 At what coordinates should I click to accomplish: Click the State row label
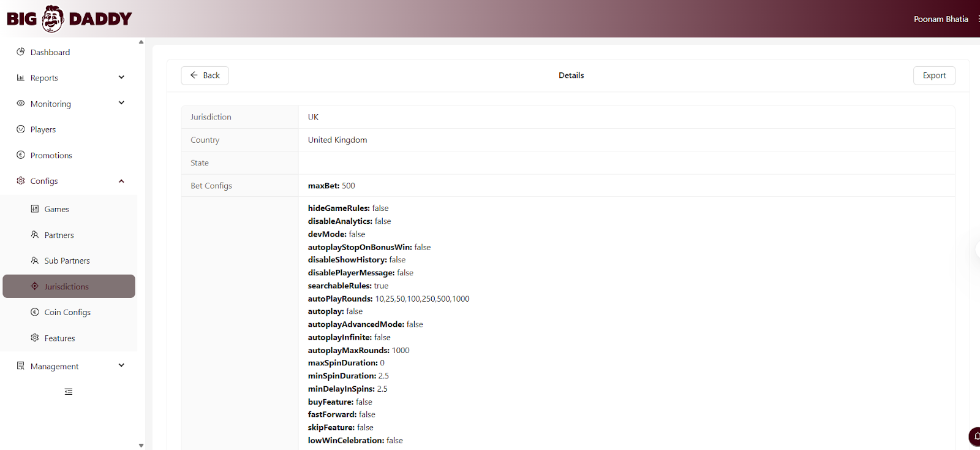pos(200,163)
